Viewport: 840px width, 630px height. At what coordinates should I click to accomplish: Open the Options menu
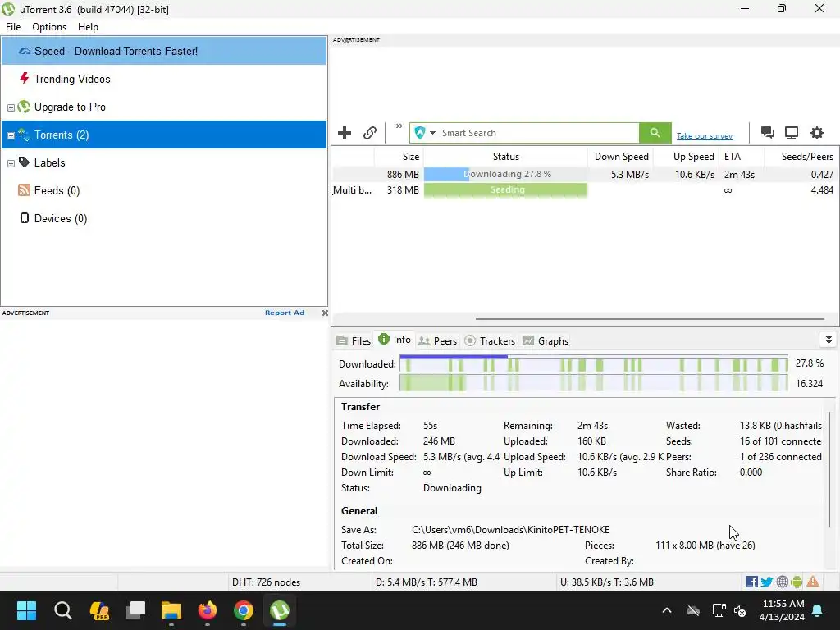(49, 27)
